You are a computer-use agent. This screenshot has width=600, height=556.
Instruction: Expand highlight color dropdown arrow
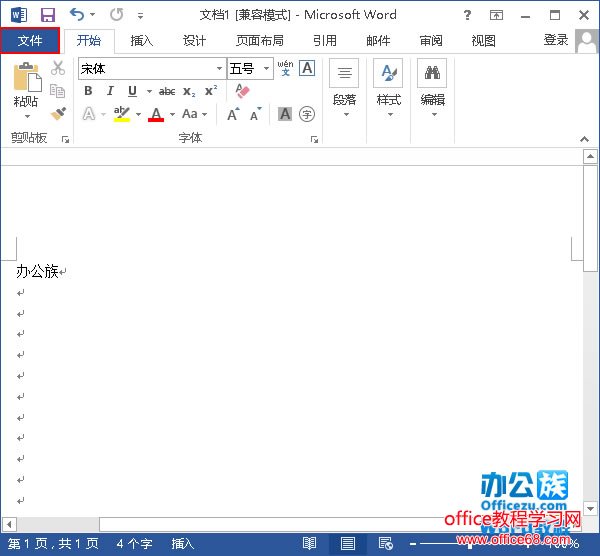(x=138, y=114)
